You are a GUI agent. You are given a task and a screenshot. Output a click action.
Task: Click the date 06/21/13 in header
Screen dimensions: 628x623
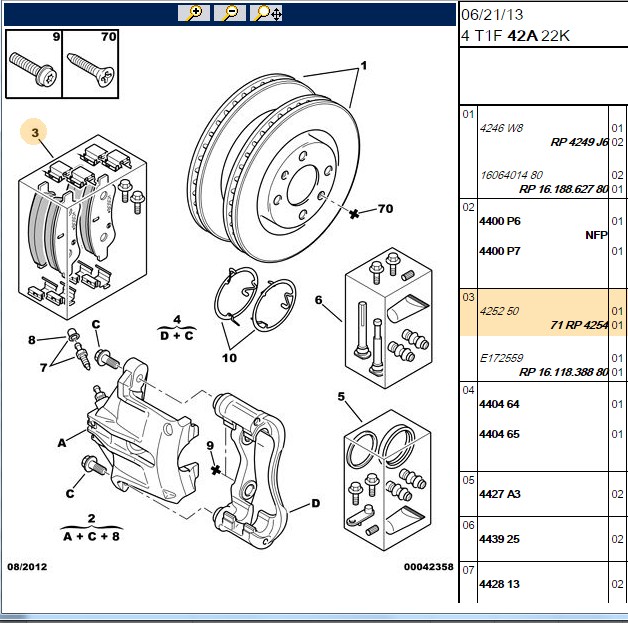492,15
